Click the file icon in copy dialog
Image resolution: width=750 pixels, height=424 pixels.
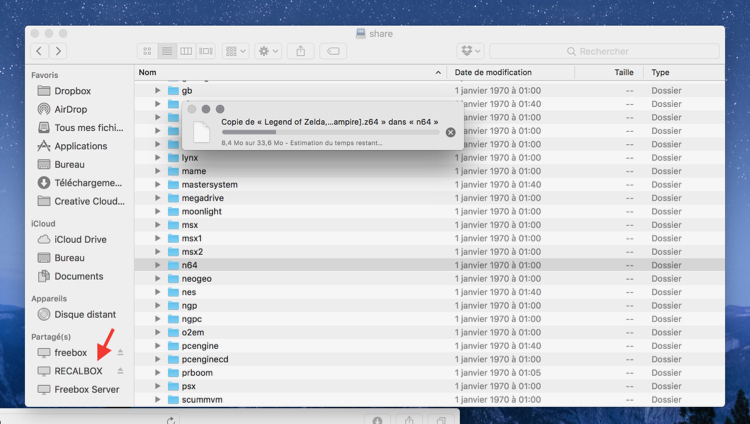(x=201, y=132)
